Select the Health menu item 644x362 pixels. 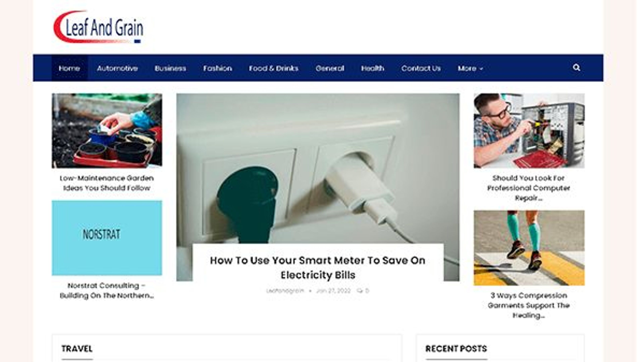pyautogui.click(x=372, y=68)
